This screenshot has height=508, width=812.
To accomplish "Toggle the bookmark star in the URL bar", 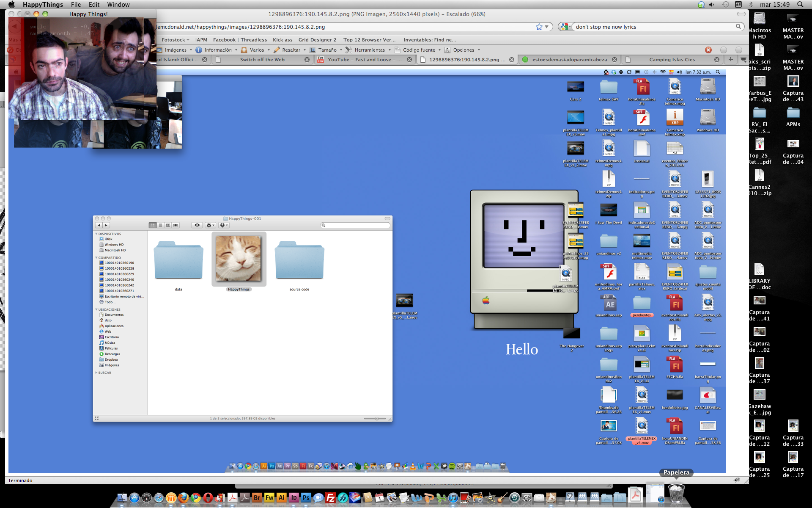I will 539,27.
